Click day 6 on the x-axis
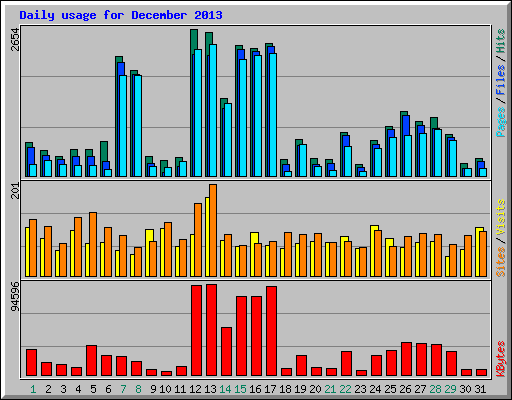This screenshot has height=400, width=512. [x=108, y=389]
